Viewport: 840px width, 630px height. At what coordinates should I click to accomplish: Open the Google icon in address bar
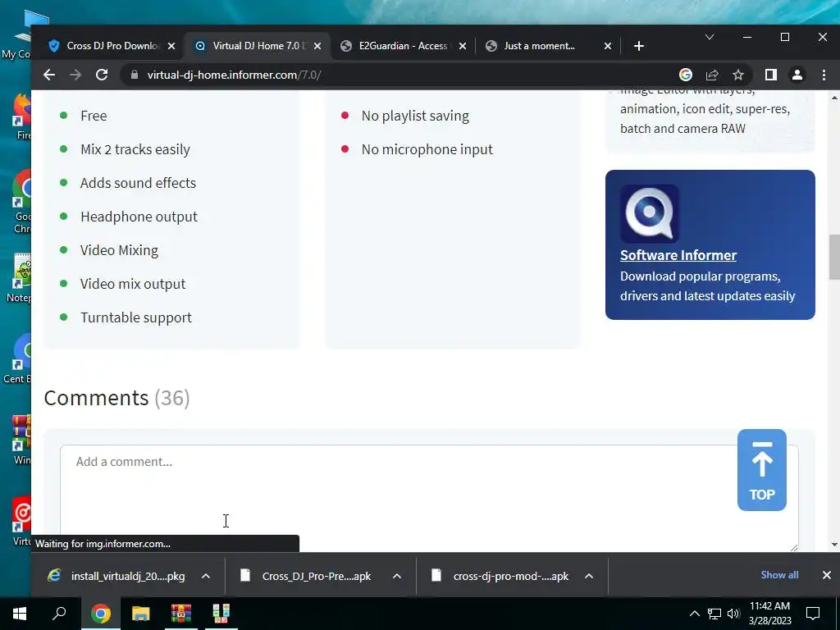tap(686, 75)
